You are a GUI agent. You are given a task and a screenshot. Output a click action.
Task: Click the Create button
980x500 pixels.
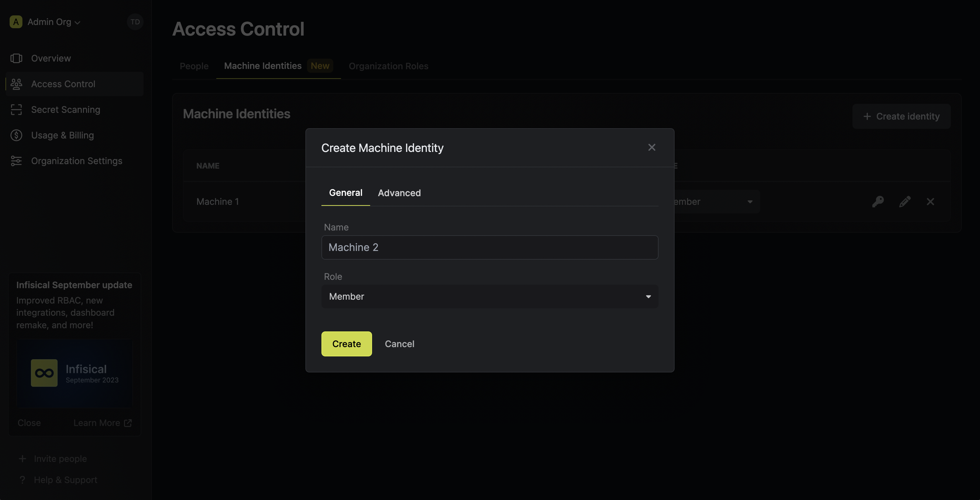point(346,344)
